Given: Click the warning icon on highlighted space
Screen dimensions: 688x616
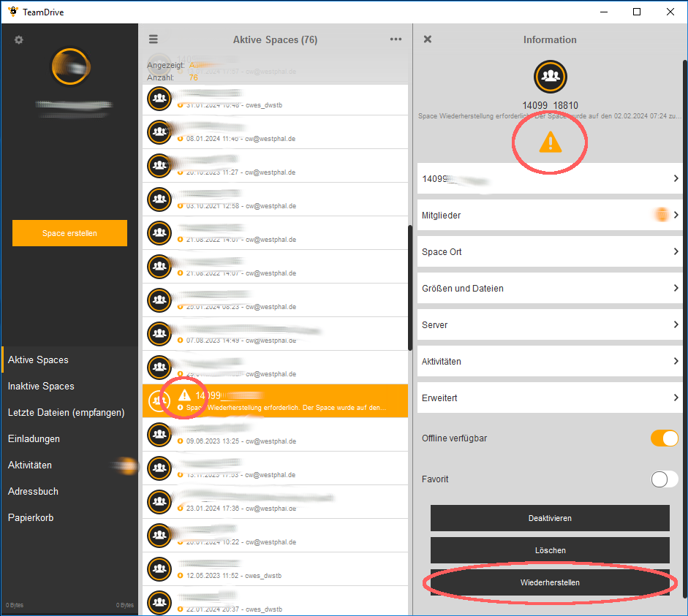Looking at the screenshot, I should click(x=184, y=395).
